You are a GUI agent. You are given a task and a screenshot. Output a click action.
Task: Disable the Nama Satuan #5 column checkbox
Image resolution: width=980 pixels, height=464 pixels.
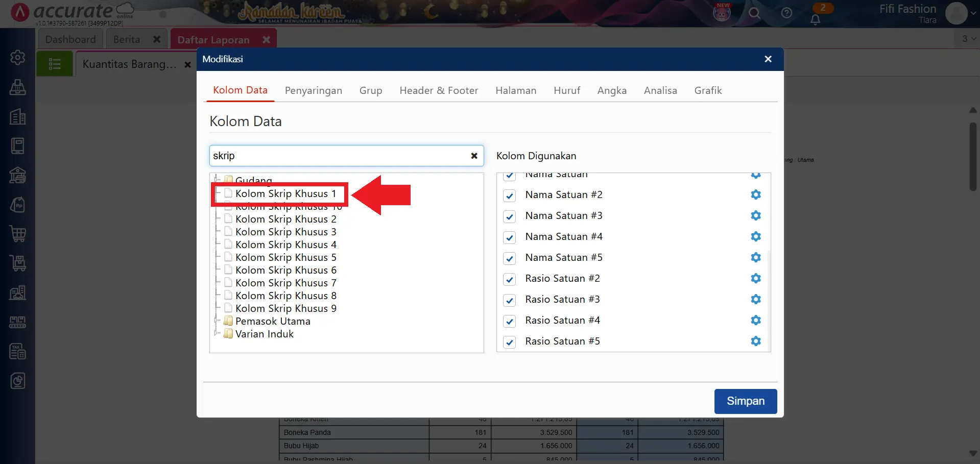tap(509, 258)
